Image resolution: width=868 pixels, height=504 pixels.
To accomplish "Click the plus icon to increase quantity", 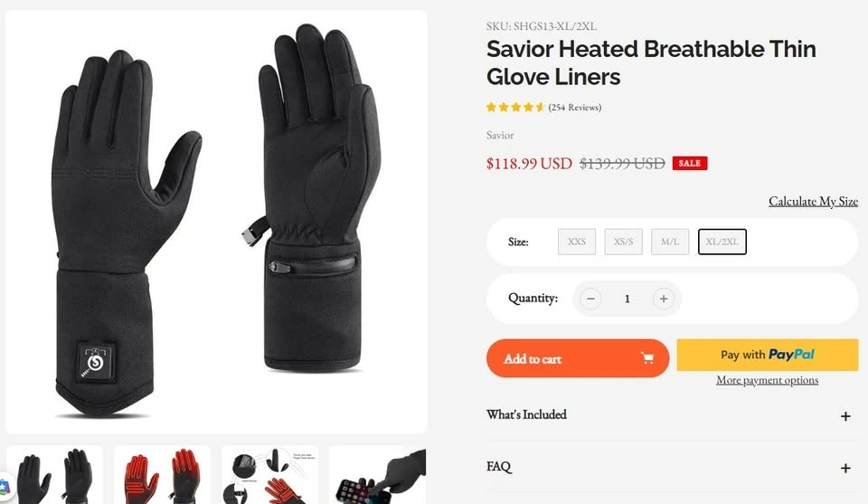I will (663, 299).
